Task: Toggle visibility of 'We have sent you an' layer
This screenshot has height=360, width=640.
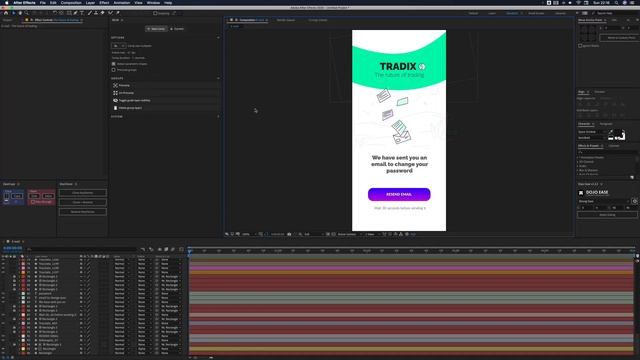Action: click(3, 302)
